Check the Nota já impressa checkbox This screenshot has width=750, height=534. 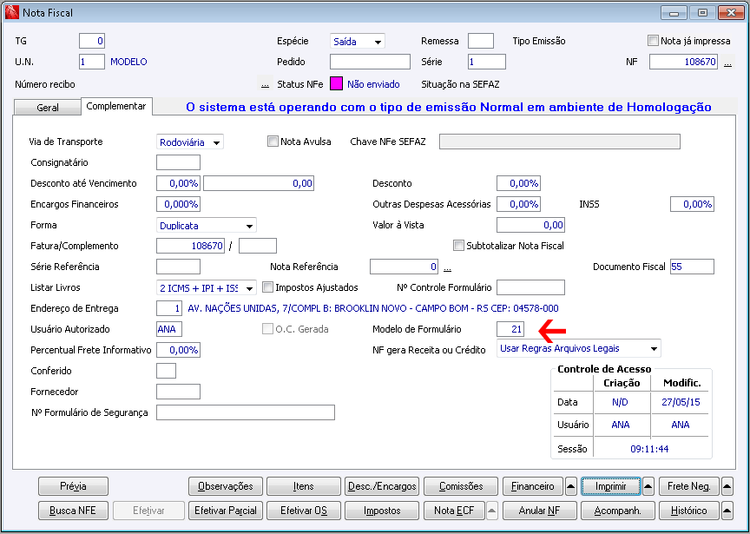pos(652,40)
